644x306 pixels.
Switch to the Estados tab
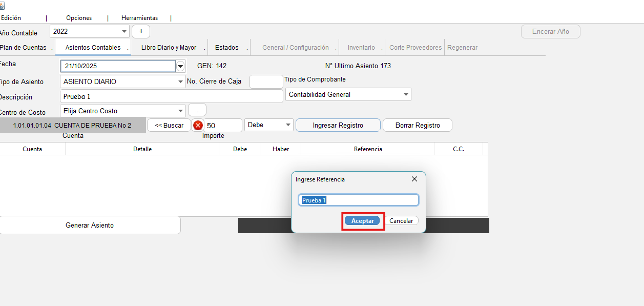click(226, 48)
